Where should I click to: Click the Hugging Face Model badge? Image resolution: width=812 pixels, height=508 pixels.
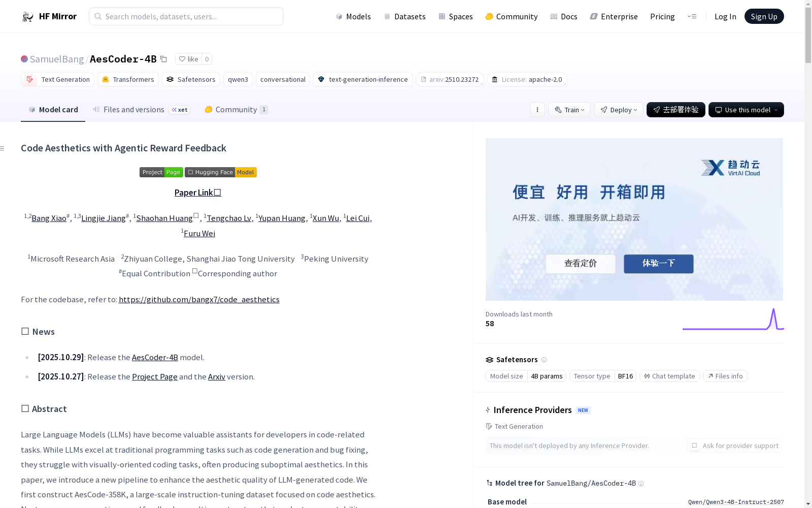click(221, 172)
